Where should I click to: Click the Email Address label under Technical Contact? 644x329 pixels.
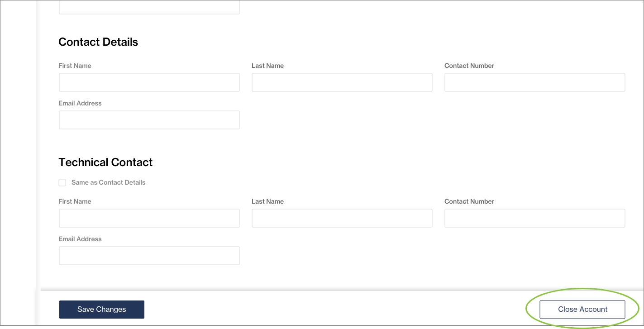(x=80, y=239)
